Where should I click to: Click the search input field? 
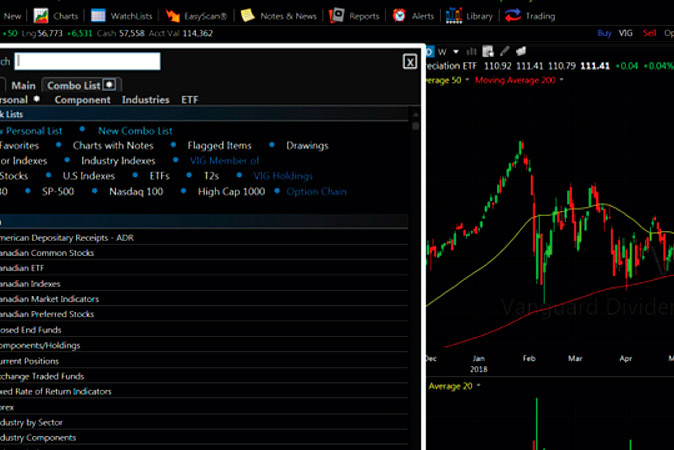[x=87, y=61]
